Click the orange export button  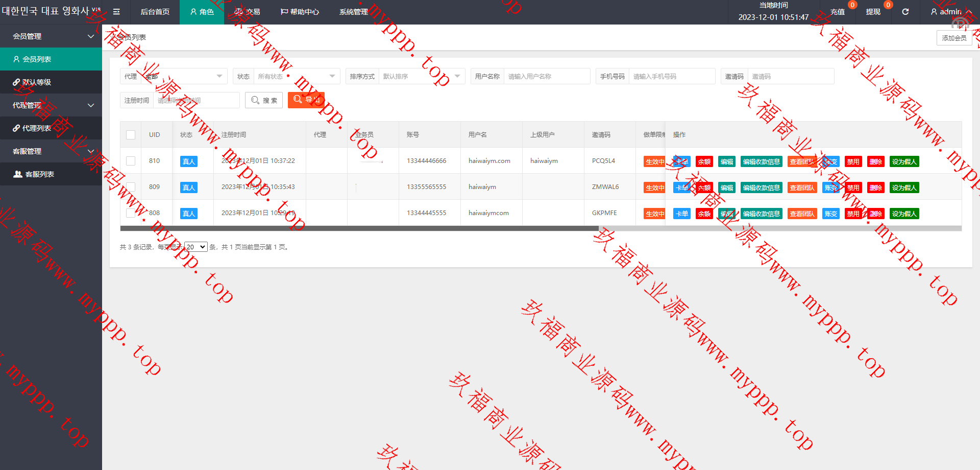[306, 100]
